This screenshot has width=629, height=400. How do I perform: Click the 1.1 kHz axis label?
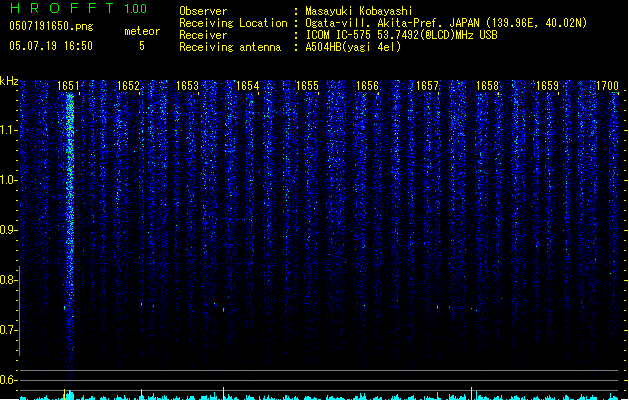8,130
